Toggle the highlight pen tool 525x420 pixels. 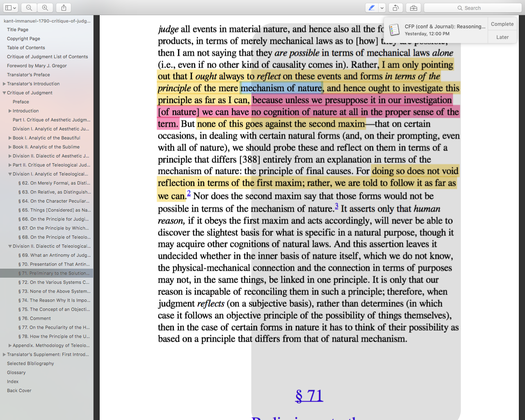pos(372,8)
